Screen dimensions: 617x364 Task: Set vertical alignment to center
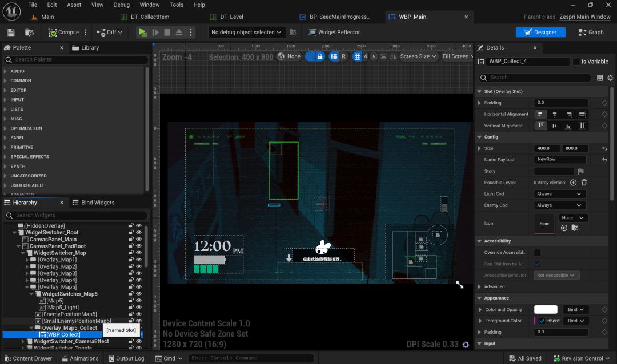click(x=555, y=126)
